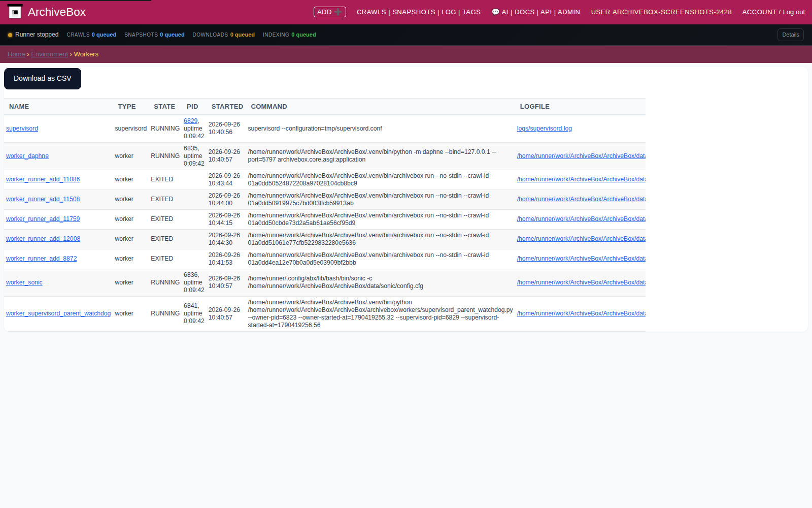Click DOWNLOADS 0 queued status
The height and width of the screenshot is (508, 812).
pyautogui.click(x=223, y=35)
